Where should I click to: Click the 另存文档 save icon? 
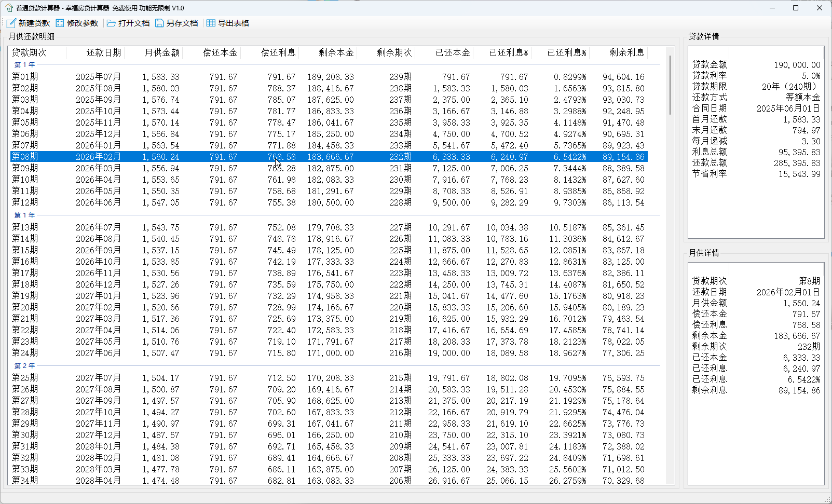pos(159,23)
